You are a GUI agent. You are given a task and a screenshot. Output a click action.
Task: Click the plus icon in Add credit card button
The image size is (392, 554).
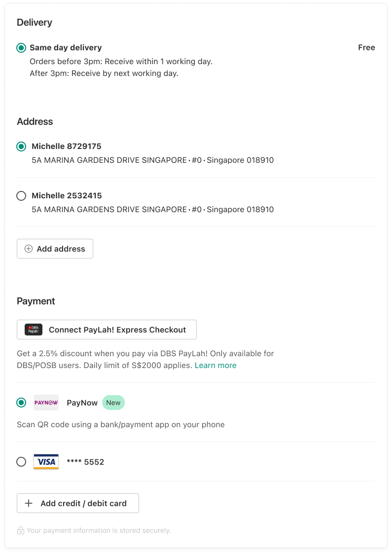click(x=29, y=503)
